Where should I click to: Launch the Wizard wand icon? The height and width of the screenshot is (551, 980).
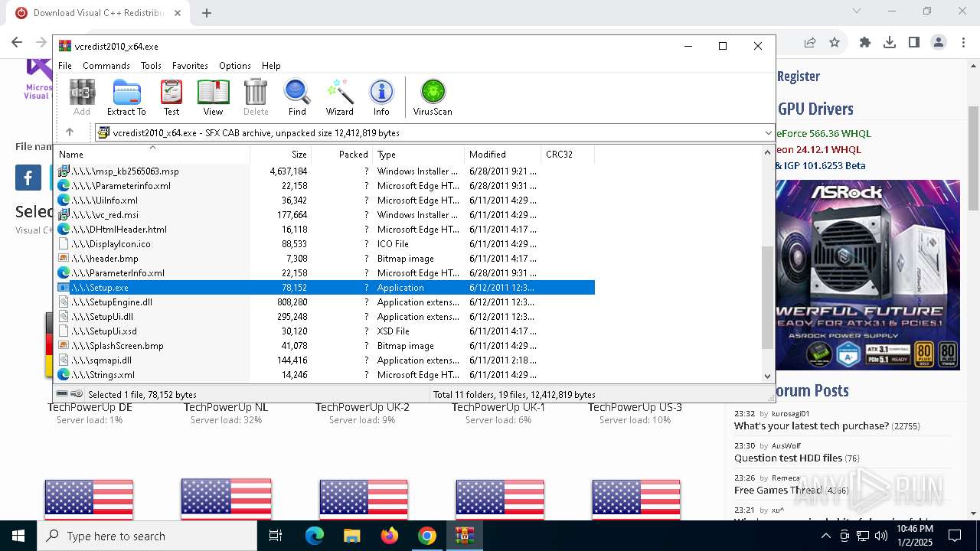[x=339, y=97]
